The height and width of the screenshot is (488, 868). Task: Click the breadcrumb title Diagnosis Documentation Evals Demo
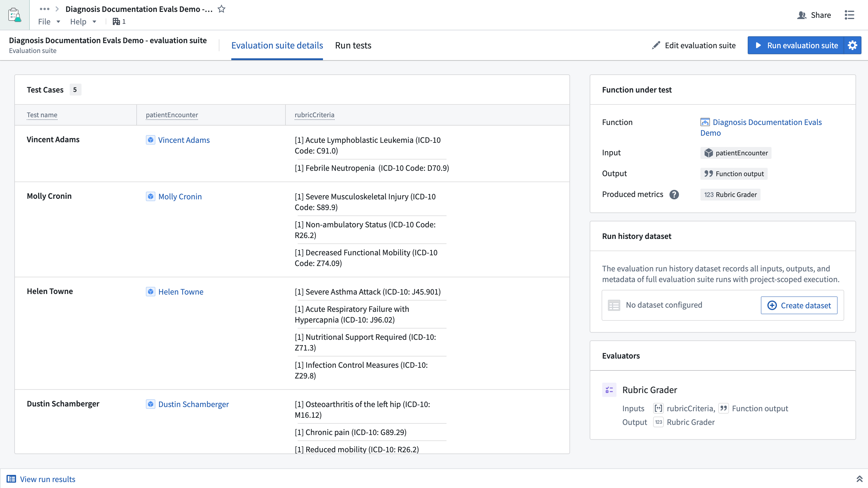click(x=139, y=9)
